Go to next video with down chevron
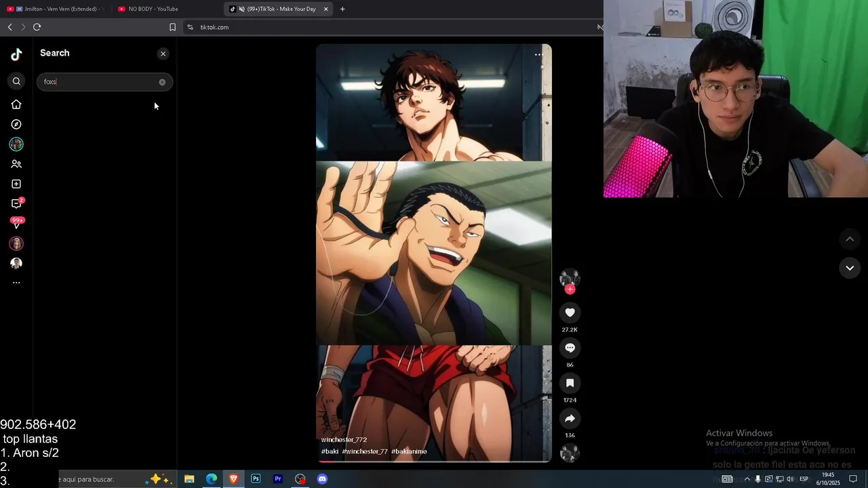The height and width of the screenshot is (488, 868). pos(850,268)
